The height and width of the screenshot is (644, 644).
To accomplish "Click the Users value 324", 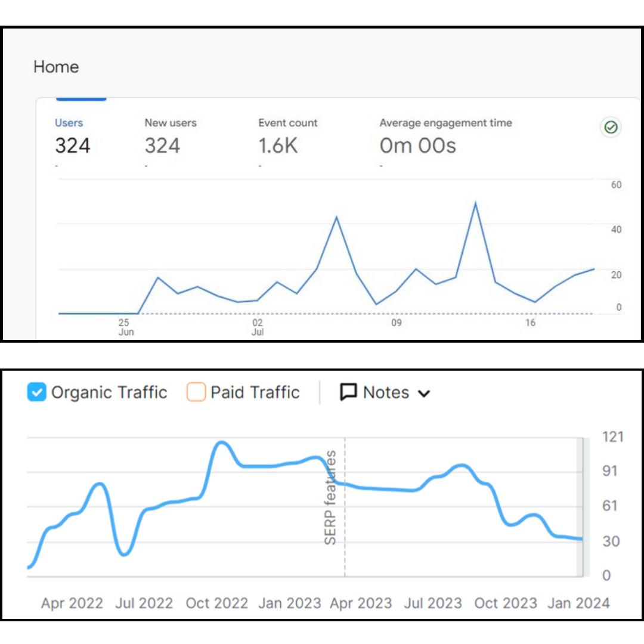I will tap(73, 146).
